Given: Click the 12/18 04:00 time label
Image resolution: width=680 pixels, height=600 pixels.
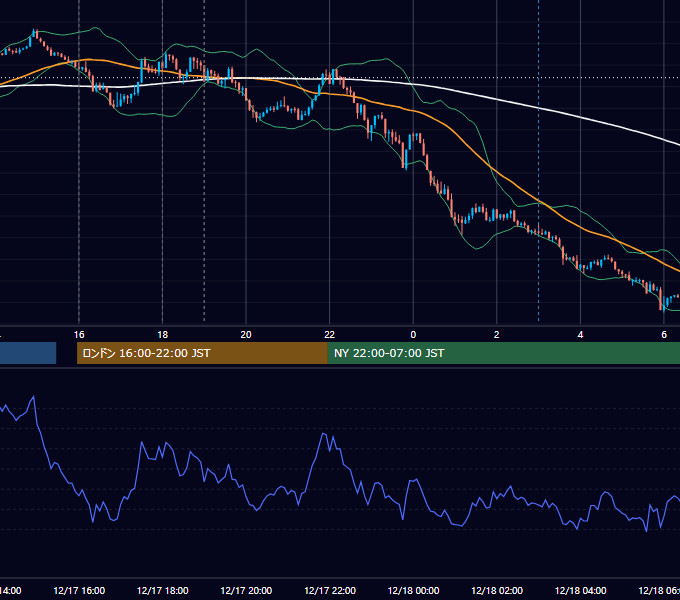Looking at the screenshot, I should click(x=580, y=591).
